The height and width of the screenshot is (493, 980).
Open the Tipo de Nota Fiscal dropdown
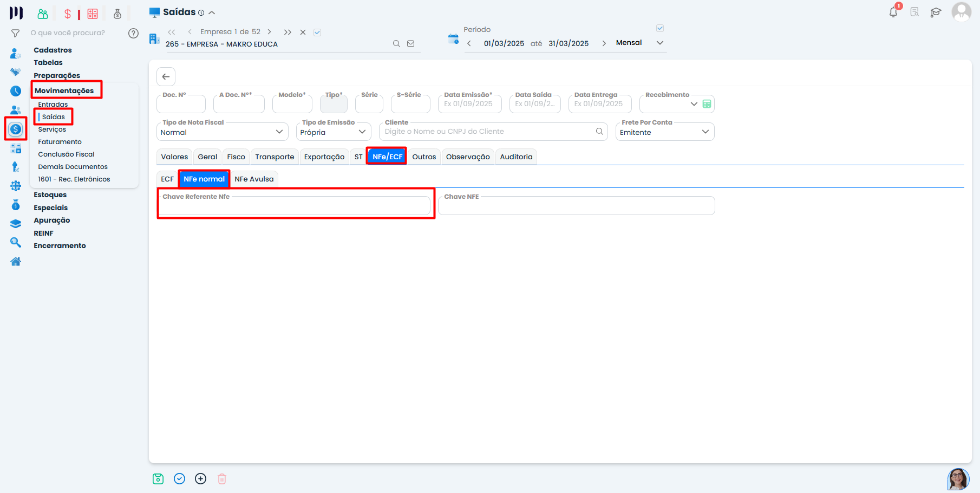pyautogui.click(x=222, y=132)
